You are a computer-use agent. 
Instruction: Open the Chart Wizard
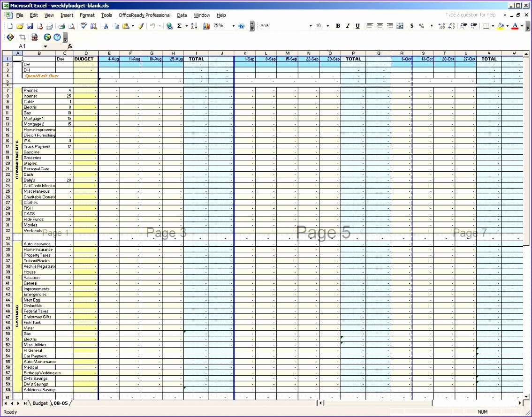coord(206,26)
